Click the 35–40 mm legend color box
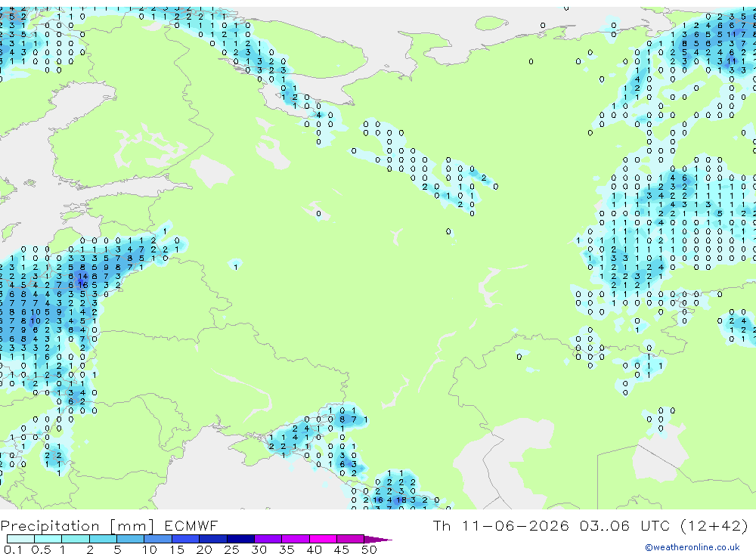The width and height of the screenshot is (756, 554). [x=296, y=539]
